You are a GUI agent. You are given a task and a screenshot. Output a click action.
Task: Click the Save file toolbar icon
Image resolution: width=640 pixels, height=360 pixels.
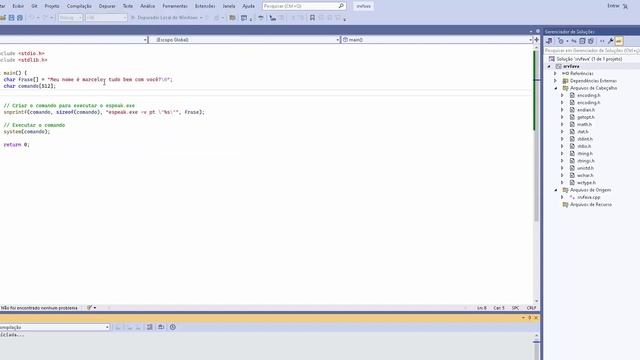pyautogui.click(x=11, y=18)
